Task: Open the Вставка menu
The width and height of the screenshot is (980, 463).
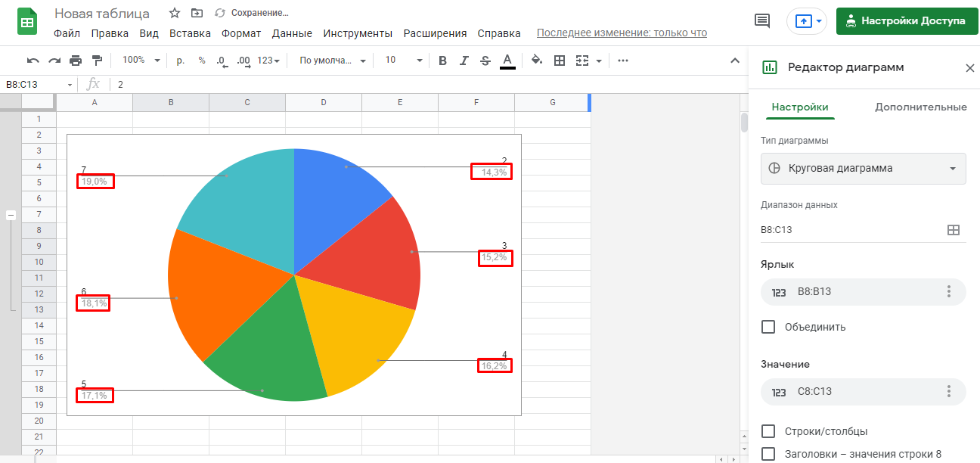Action: (x=190, y=33)
